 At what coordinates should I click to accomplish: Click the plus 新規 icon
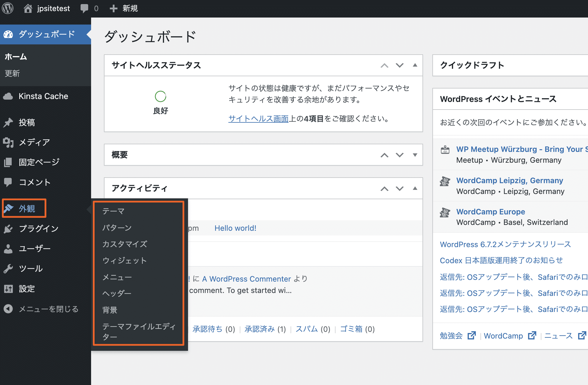click(x=113, y=8)
